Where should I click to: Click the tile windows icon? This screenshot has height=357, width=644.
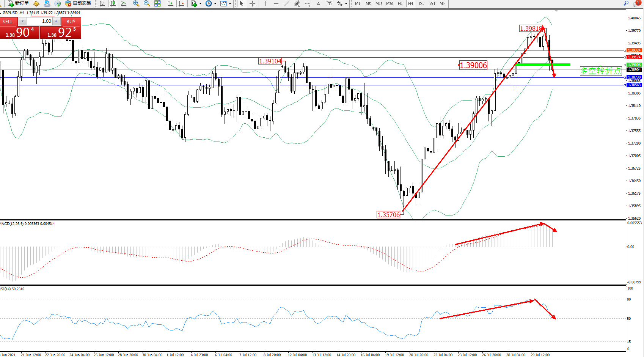click(x=157, y=4)
